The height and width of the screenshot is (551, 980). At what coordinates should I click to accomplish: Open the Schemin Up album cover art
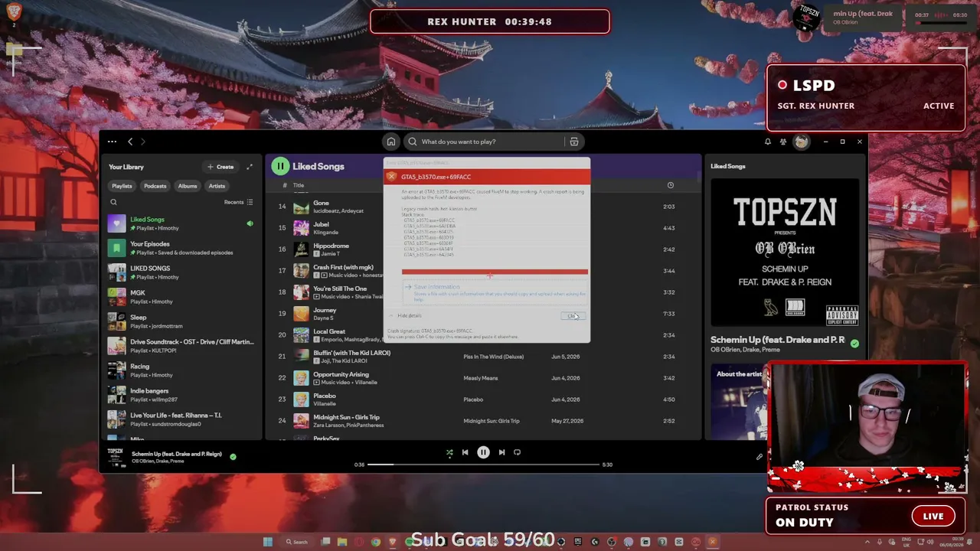point(785,253)
